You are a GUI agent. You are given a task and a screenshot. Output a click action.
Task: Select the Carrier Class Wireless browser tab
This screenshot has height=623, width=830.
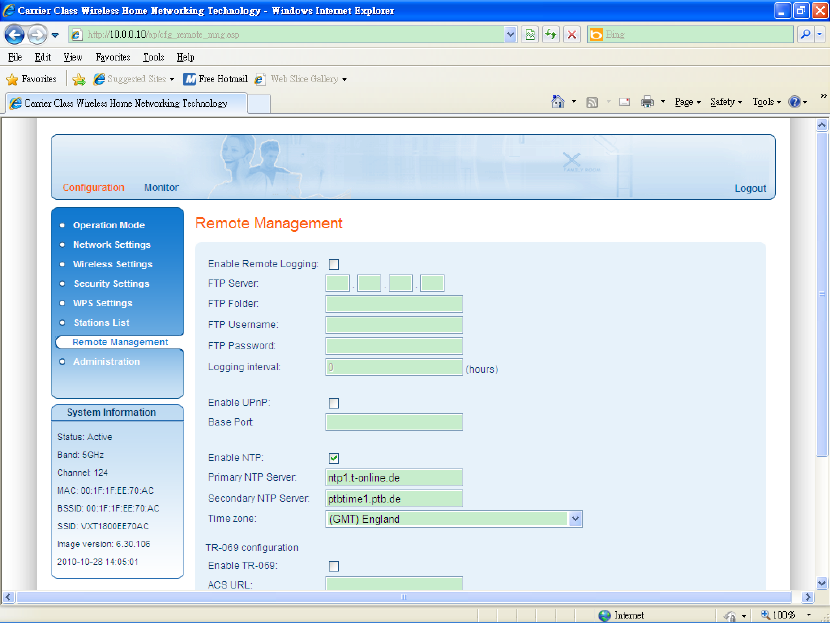(126, 103)
